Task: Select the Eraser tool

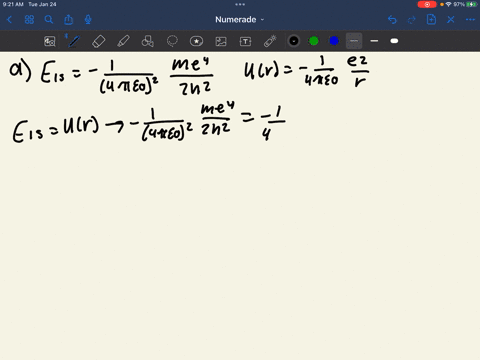Action: coord(99,41)
